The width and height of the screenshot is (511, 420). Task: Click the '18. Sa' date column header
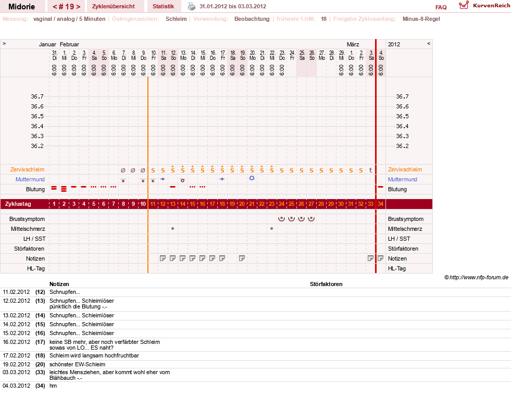(233, 55)
